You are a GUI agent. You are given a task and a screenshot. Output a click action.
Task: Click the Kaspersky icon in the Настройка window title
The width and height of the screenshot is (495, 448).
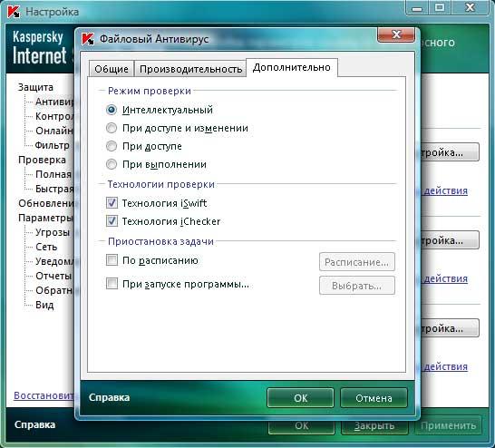point(14,12)
